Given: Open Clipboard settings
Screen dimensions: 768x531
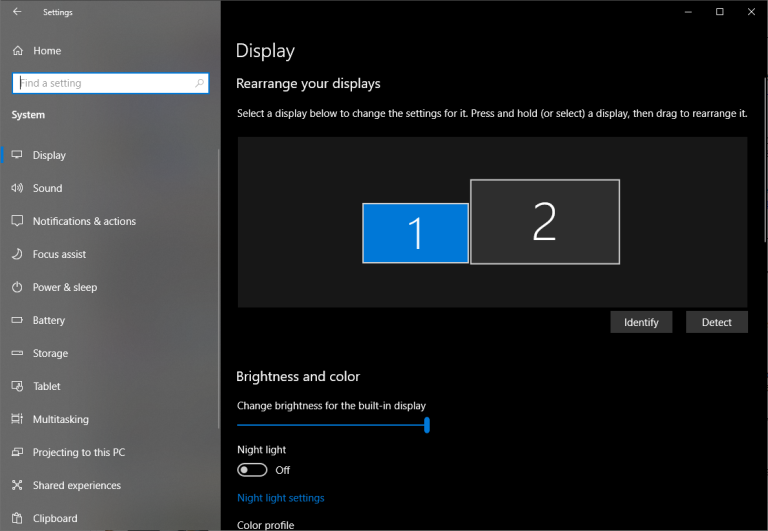Looking at the screenshot, I should tap(54, 518).
